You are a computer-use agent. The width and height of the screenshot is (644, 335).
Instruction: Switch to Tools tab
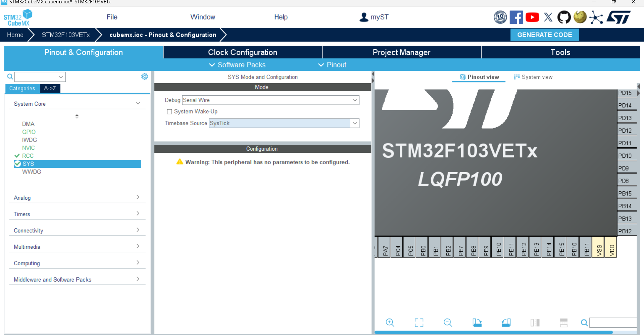[560, 52]
